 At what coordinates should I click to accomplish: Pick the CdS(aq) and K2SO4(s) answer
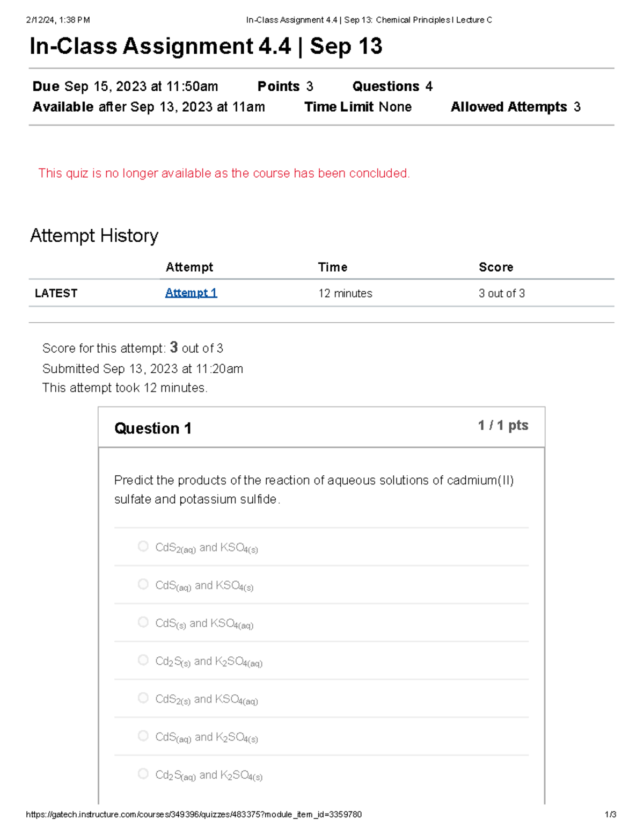click(x=143, y=736)
